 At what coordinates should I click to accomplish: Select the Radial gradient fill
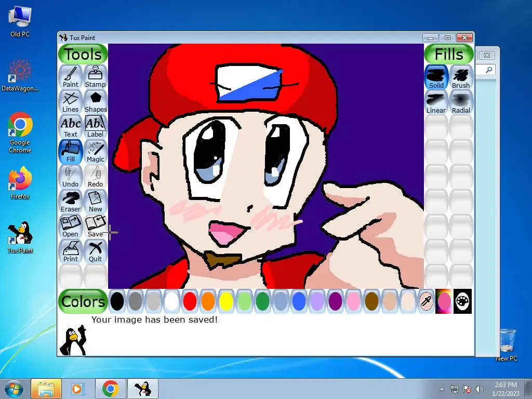(x=461, y=102)
